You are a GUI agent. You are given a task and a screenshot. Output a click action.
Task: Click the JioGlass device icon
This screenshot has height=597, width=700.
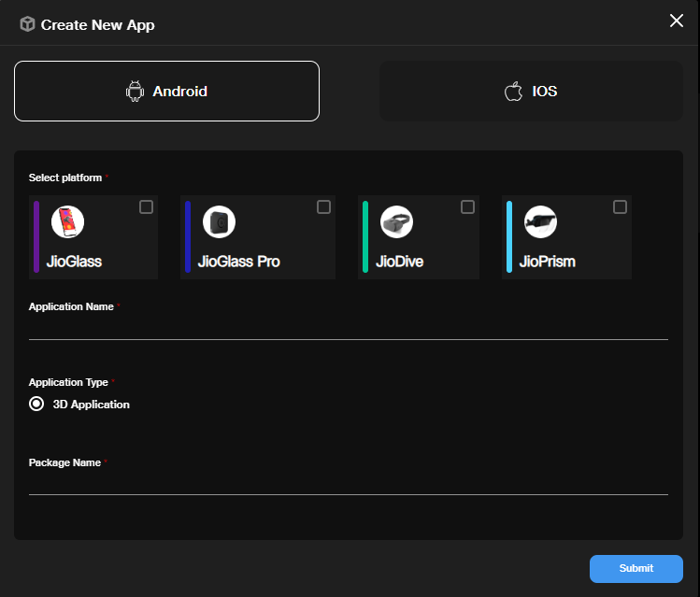coord(67,222)
